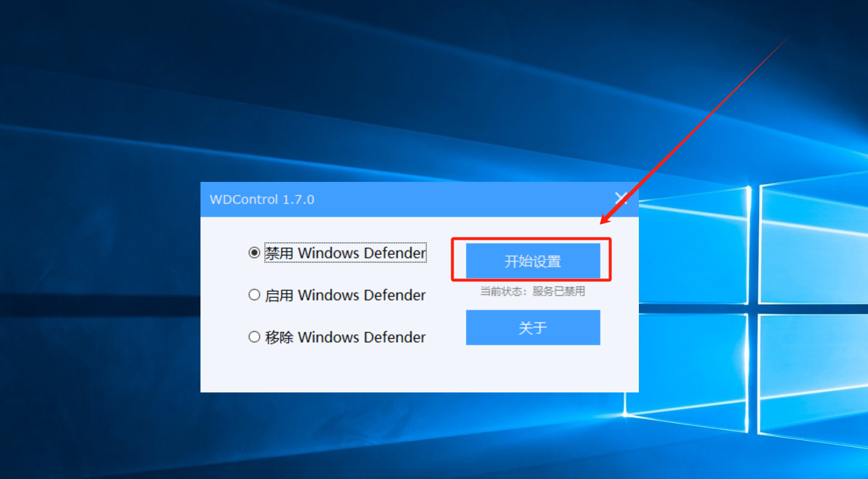Close the WDControl window with X

click(x=621, y=198)
